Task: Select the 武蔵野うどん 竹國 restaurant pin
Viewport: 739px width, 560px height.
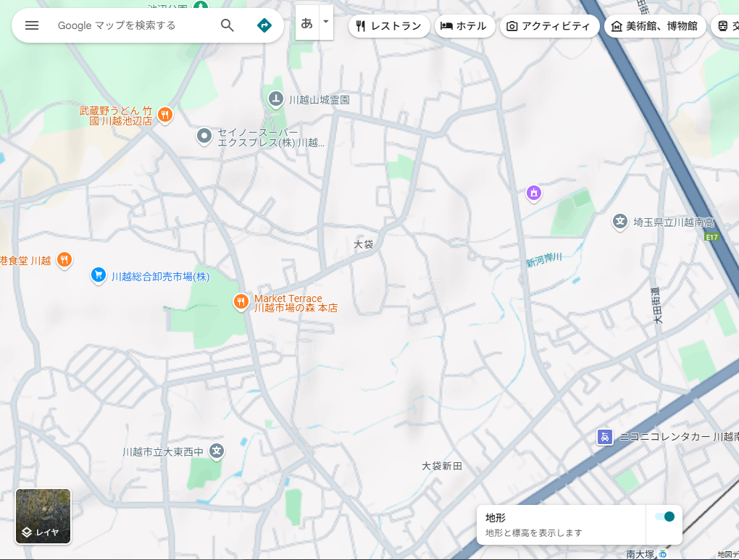Action: point(164,114)
